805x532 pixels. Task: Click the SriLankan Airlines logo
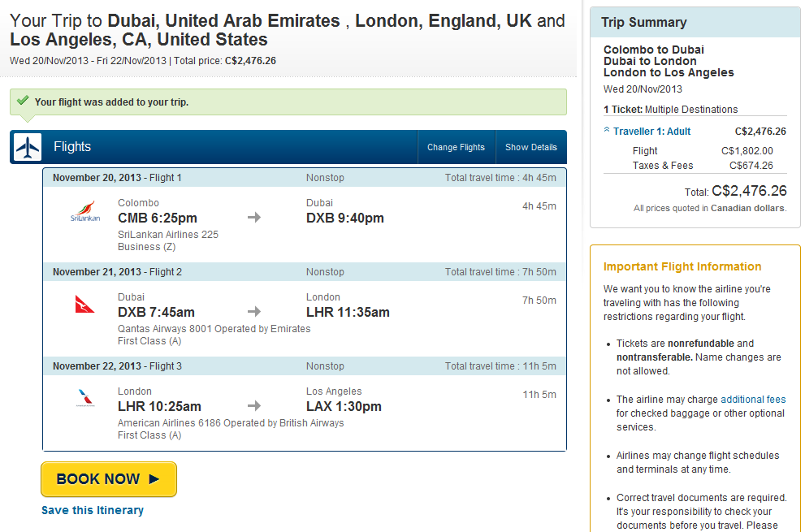click(x=84, y=214)
